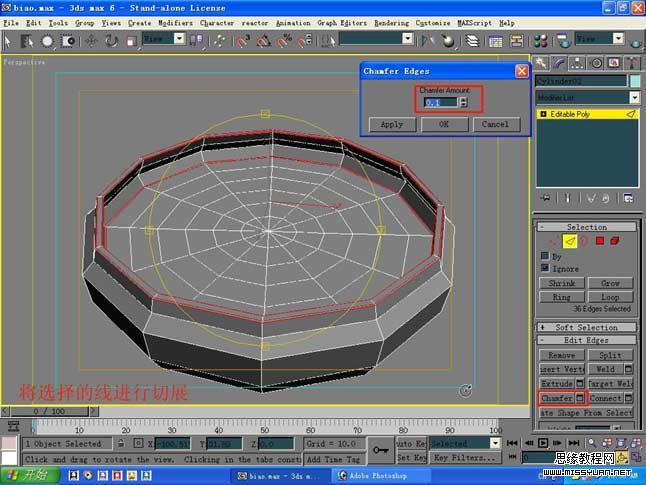Viewport: 646px width, 485px height.
Task: Collapse the Selection rollout
Action: point(587,227)
